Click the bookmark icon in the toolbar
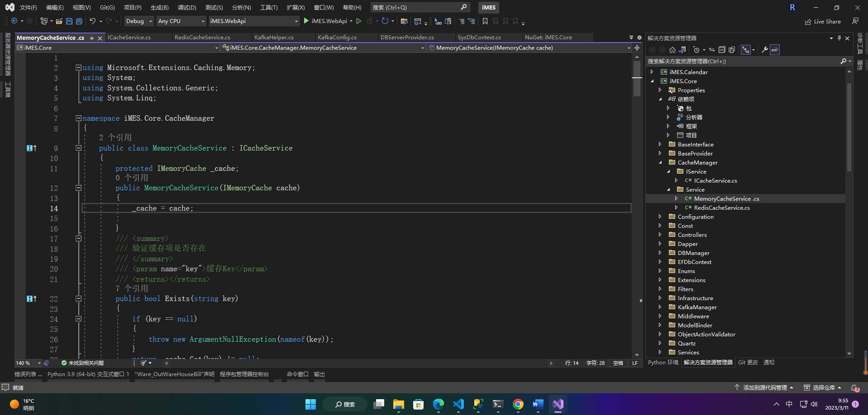 485,21
